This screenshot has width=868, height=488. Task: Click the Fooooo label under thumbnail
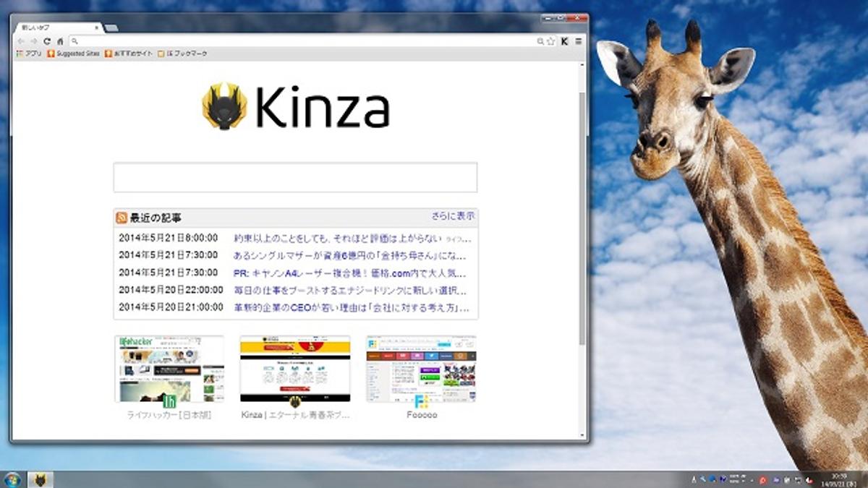pos(422,416)
